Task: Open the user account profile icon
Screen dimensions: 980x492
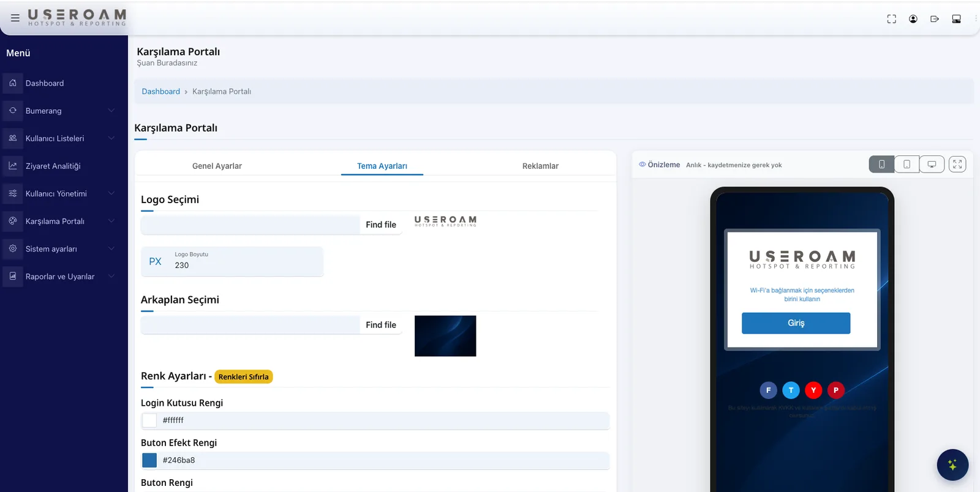Action: (913, 19)
